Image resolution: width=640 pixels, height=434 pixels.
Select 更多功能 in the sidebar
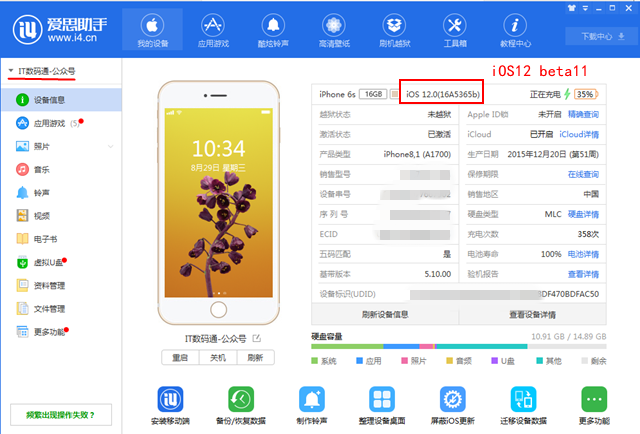pyautogui.click(x=62, y=332)
